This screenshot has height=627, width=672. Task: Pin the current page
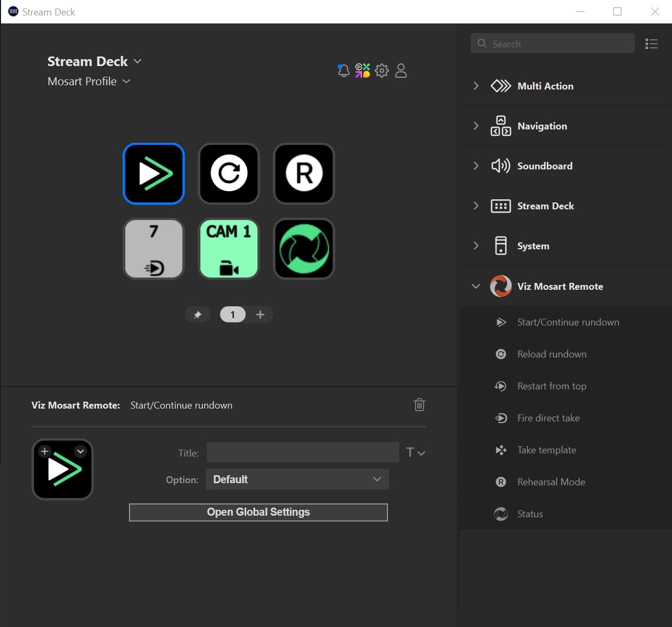(198, 315)
